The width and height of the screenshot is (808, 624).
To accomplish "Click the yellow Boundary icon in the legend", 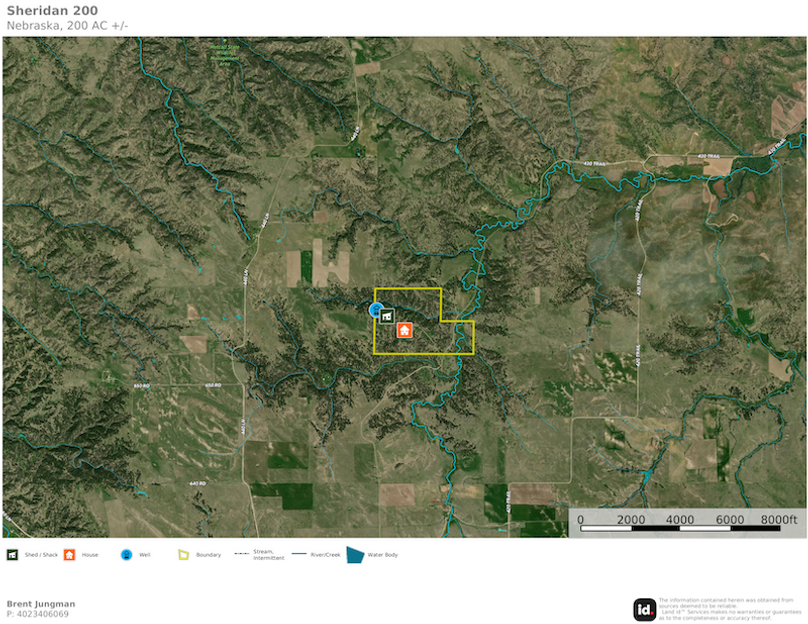I will (183, 554).
